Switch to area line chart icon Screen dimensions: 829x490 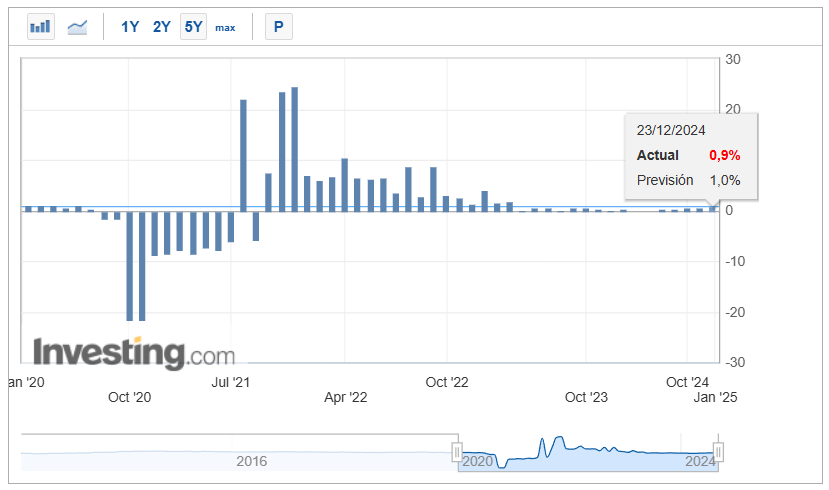(77, 26)
